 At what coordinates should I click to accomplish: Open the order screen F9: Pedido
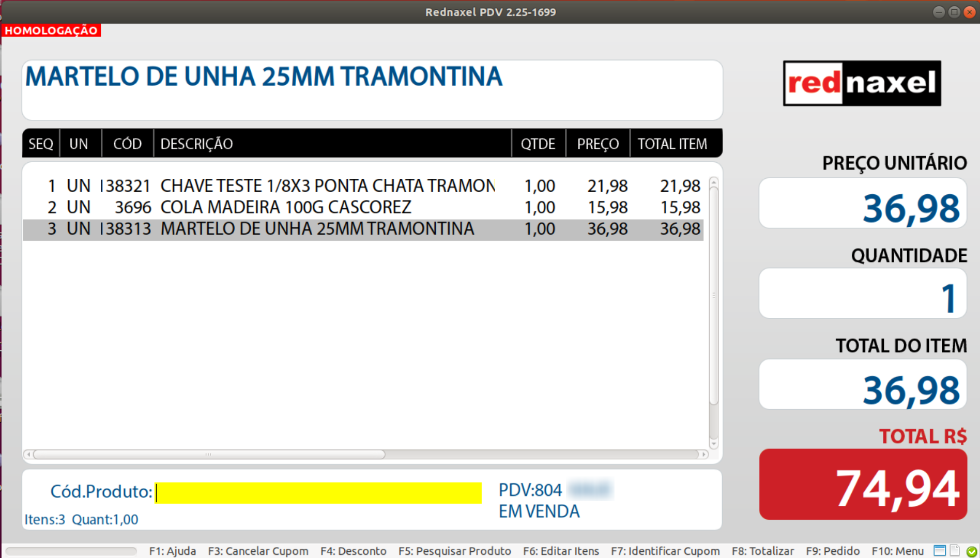pyautogui.click(x=832, y=551)
